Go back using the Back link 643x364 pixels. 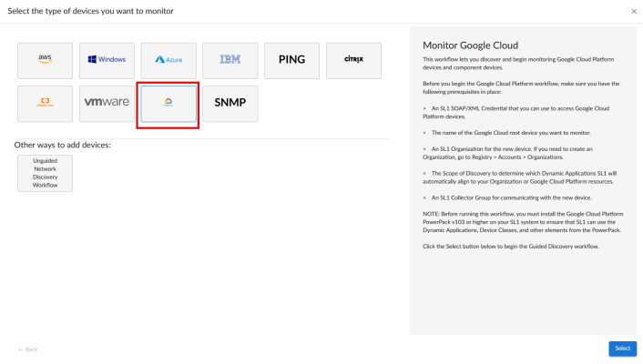tap(28, 349)
